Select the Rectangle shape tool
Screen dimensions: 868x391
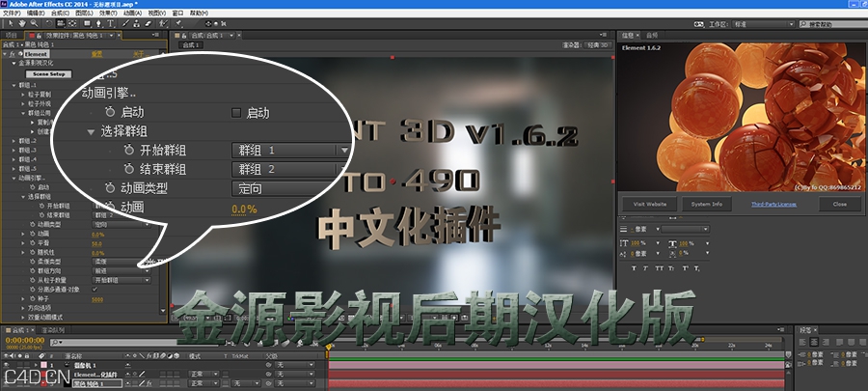pyautogui.click(x=87, y=24)
